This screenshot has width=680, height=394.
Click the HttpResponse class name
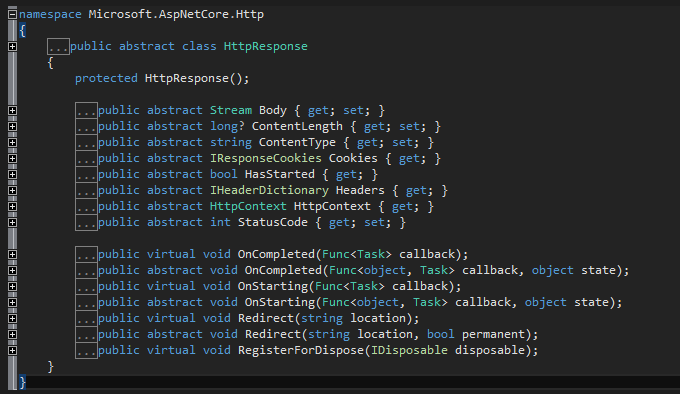tap(265, 46)
